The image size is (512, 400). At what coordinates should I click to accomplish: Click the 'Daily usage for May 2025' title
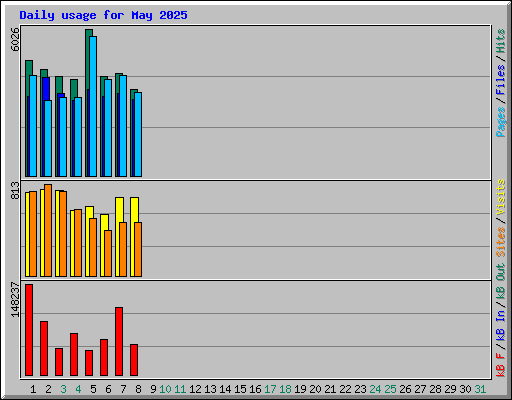(103, 15)
